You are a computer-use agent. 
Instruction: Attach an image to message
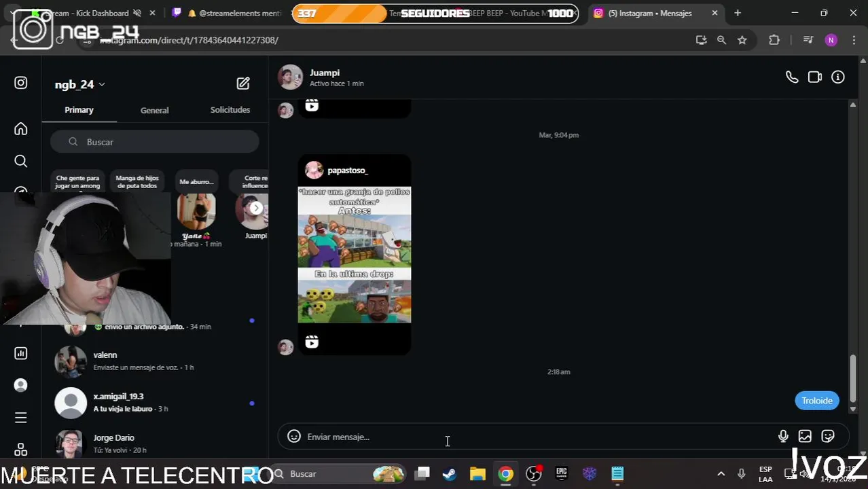tap(805, 437)
